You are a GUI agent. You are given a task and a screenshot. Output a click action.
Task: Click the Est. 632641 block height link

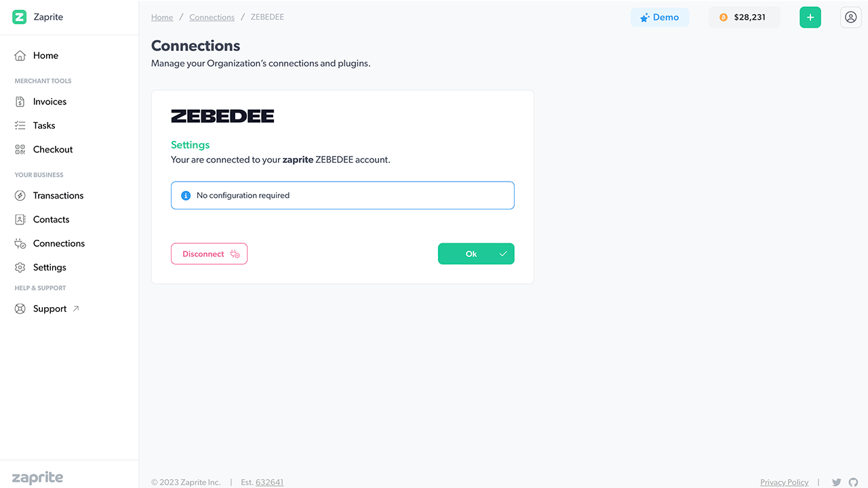point(270,481)
